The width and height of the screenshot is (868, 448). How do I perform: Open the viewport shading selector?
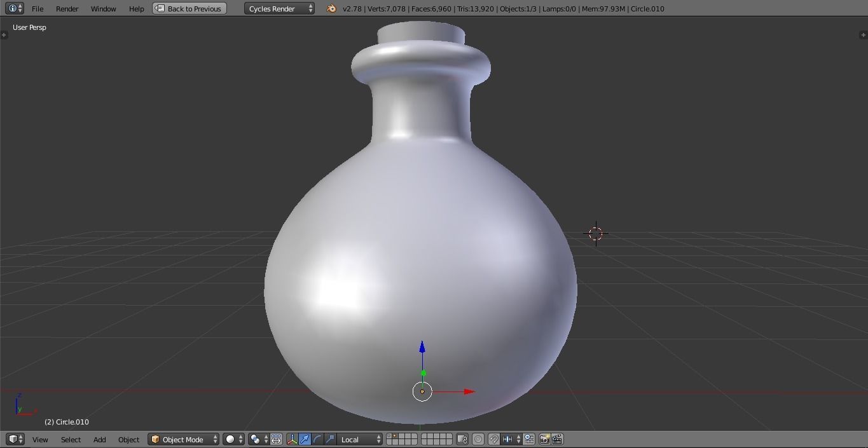[233, 439]
